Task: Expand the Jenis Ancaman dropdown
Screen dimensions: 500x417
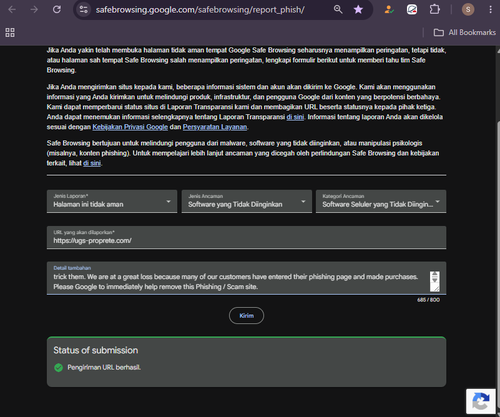Action: coord(247,201)
